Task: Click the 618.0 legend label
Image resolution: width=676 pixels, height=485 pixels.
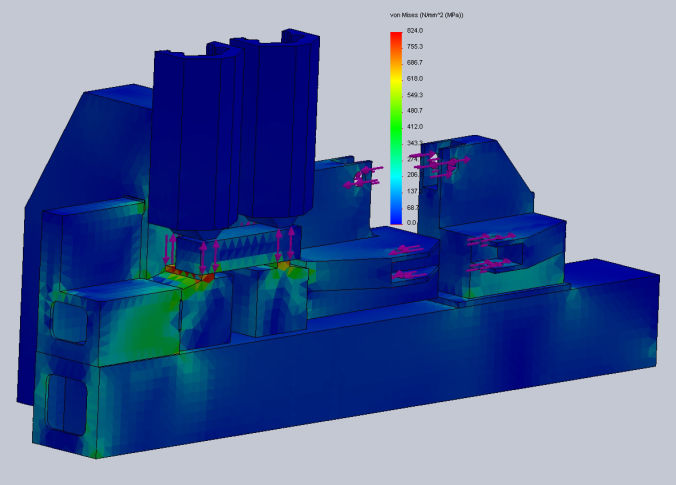Action: [x=412, y=78]
